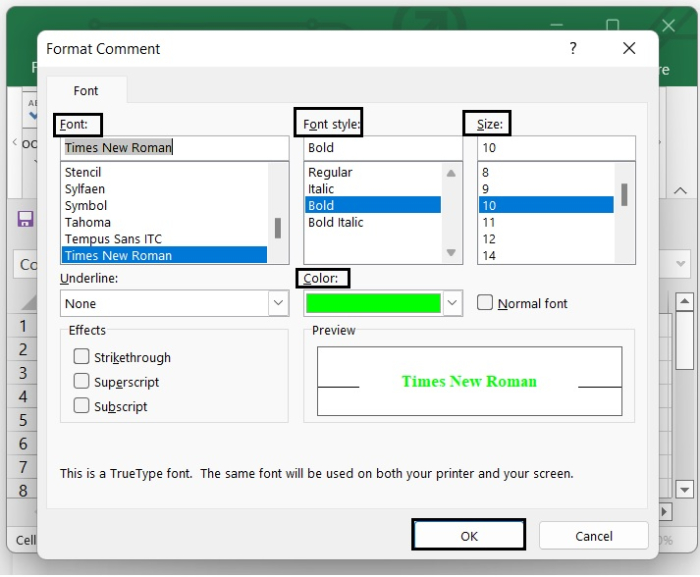Select row 1 header in Excel

tap(22, 326)
